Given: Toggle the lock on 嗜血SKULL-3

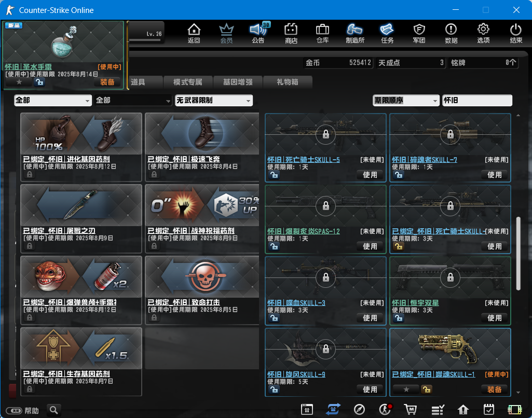Looking at the screenshot, I should click(274, 318).
